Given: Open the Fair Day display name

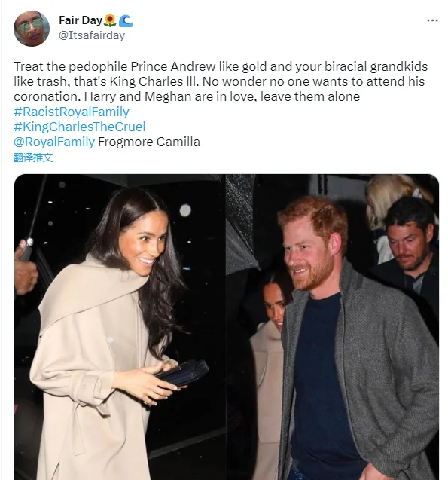Looking at the screenshot, I should click(x=81, y=20).
